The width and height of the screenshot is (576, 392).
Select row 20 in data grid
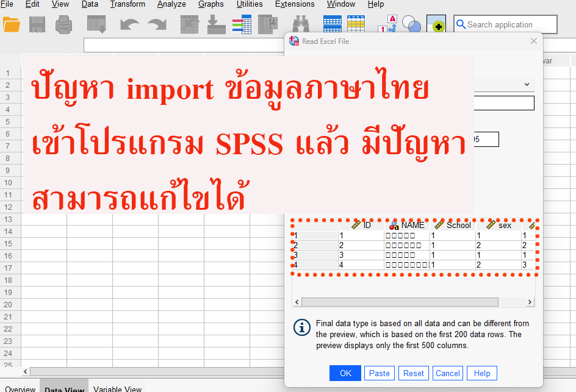(8, 304)
